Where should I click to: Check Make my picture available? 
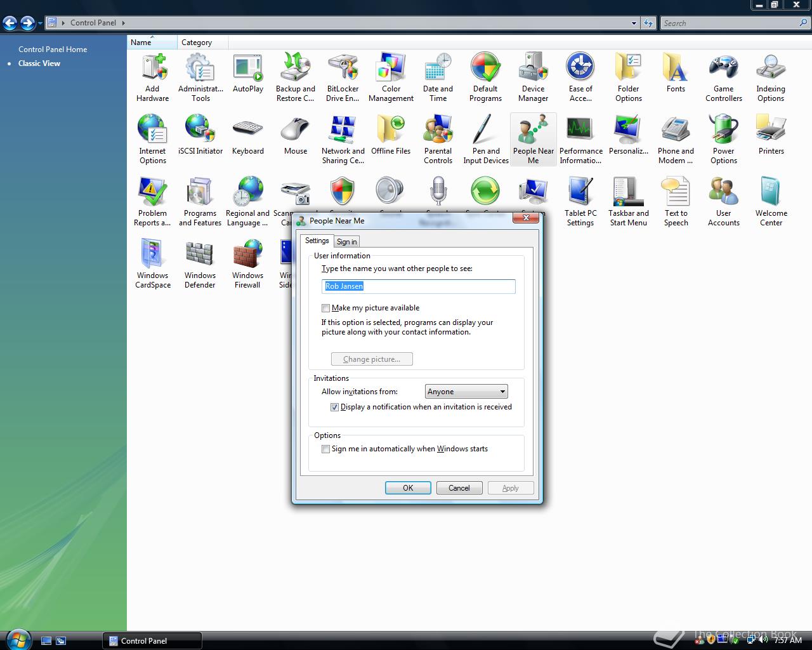tap(325, 308)
